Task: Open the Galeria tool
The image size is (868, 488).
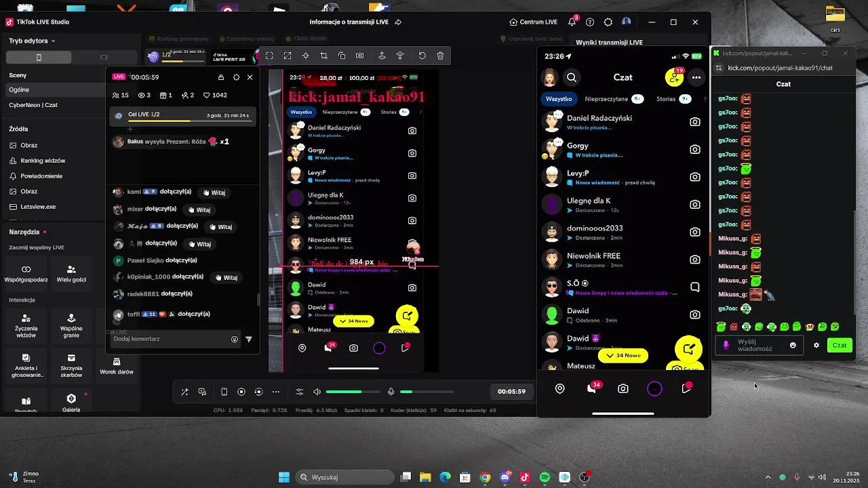Action: point(71,403)
